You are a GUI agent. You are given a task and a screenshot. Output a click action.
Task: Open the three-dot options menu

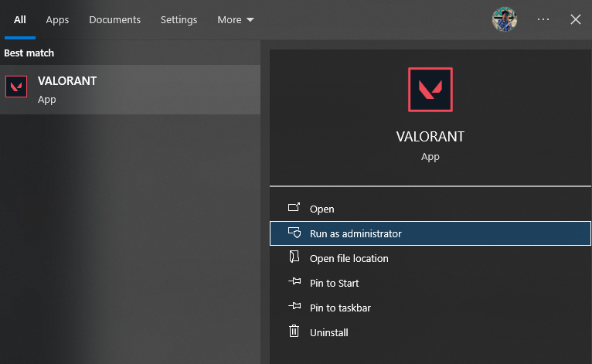(543, 19)
